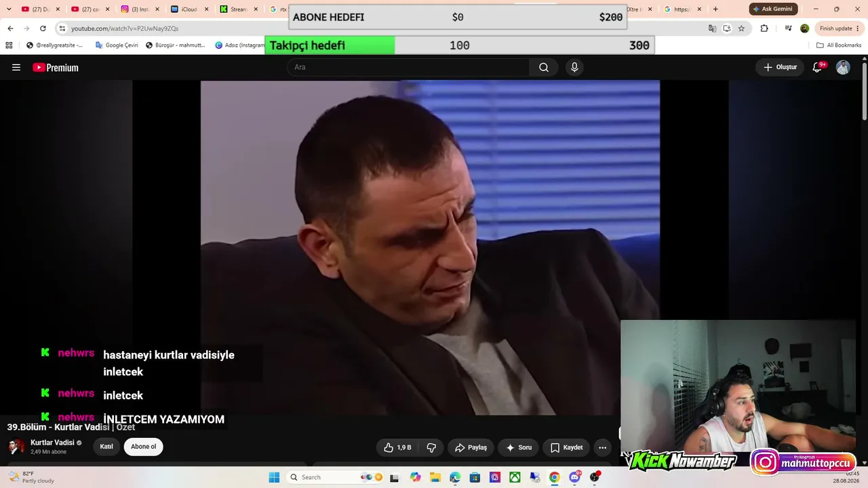Launch File Explorer from the taskbar
Image resolution: width=868 pixels, height=488 pixels.
(x=435, y=477)
